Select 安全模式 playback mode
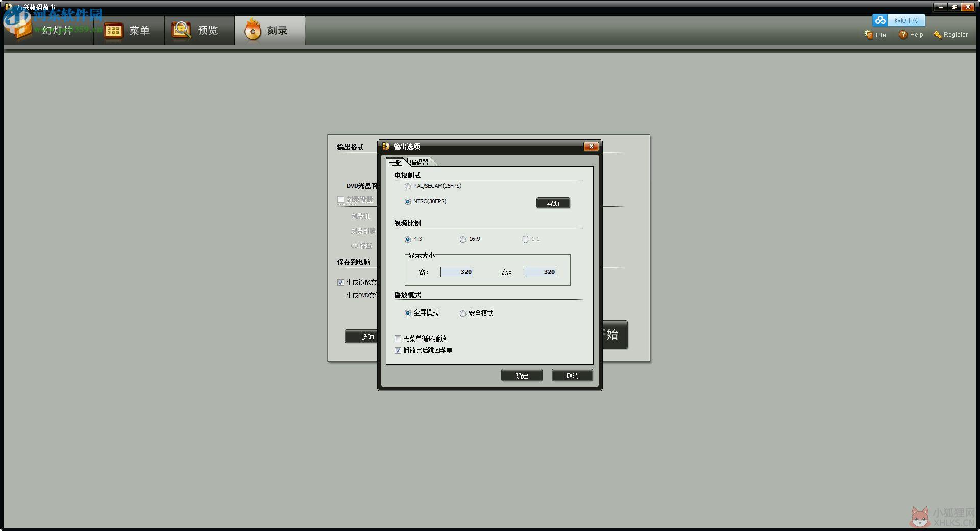 click(x=463, y=313)
